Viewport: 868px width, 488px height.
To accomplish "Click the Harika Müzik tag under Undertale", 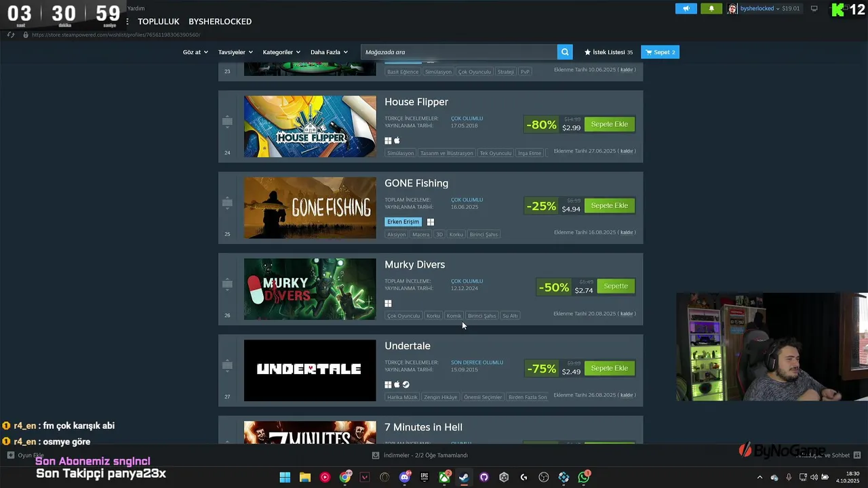I will (x=402, y=397).
